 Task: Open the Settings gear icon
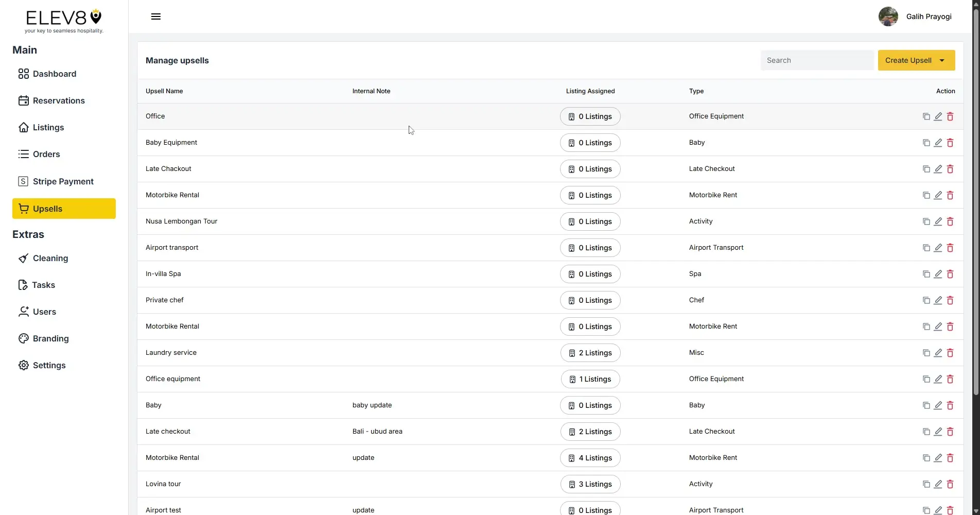[23, 365]
